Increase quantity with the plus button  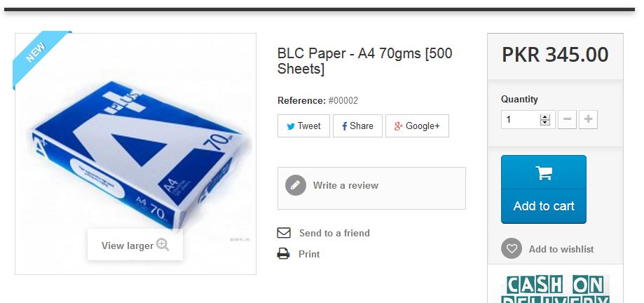pyautogui.click(x=588, y=120)
